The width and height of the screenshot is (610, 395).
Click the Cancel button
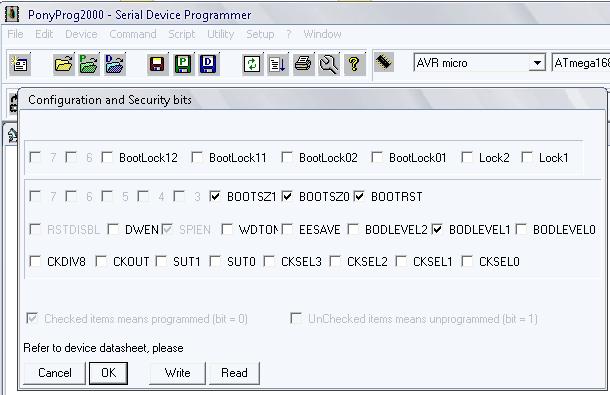tap(54, 373)
